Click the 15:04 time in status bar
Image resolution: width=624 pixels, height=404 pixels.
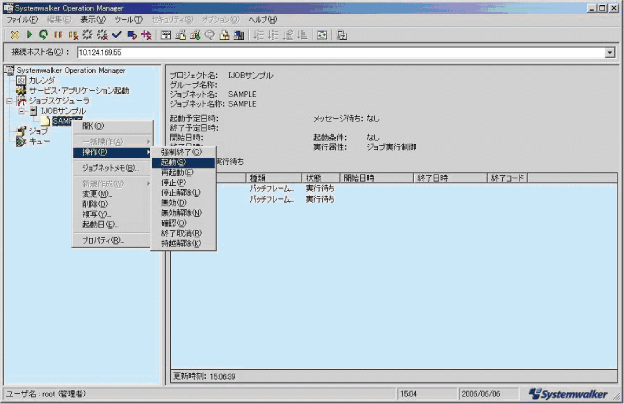point(408,394)
